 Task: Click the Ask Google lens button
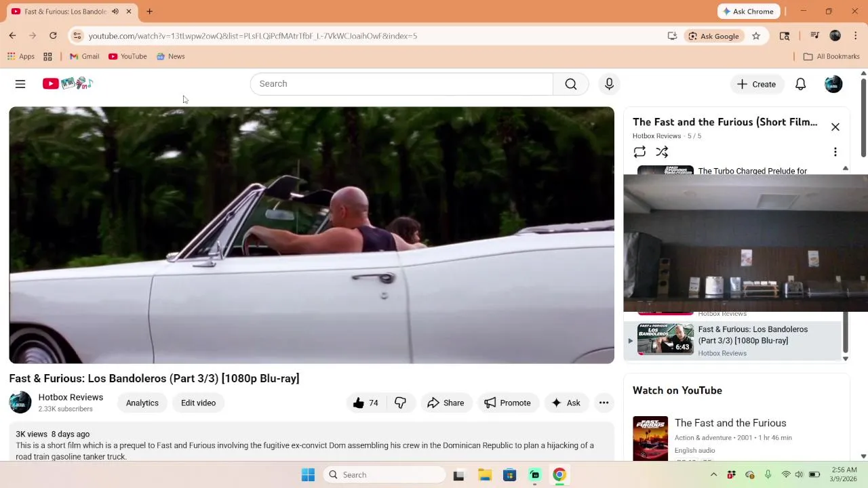point(713,36)
